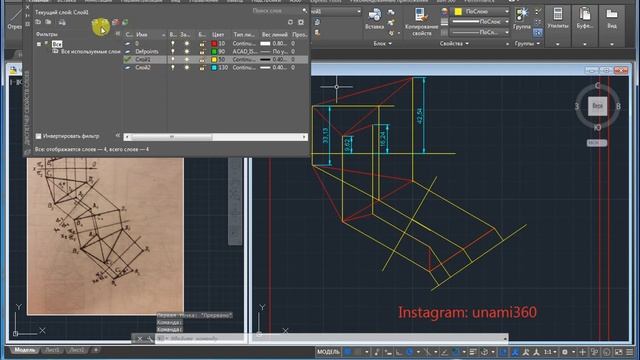This screenshot has height=360, width=640.
Task: Click Set Current layer green icon
Action: 125,22
